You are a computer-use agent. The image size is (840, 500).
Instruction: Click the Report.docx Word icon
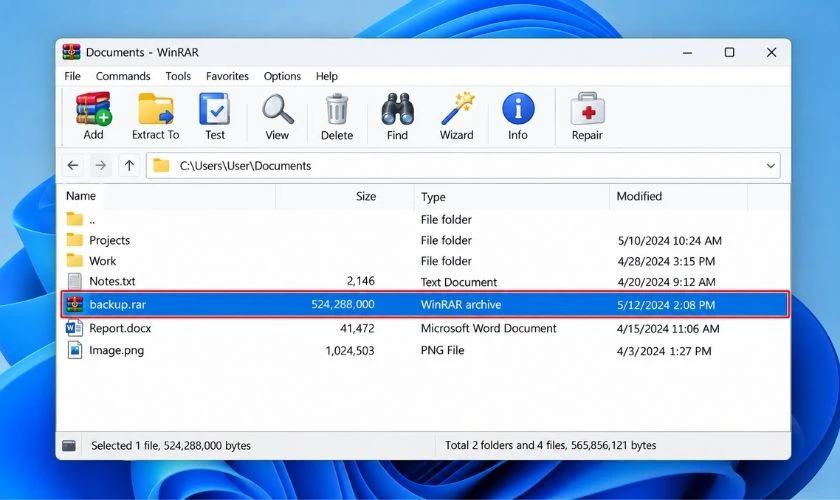(x=74, y=328)
